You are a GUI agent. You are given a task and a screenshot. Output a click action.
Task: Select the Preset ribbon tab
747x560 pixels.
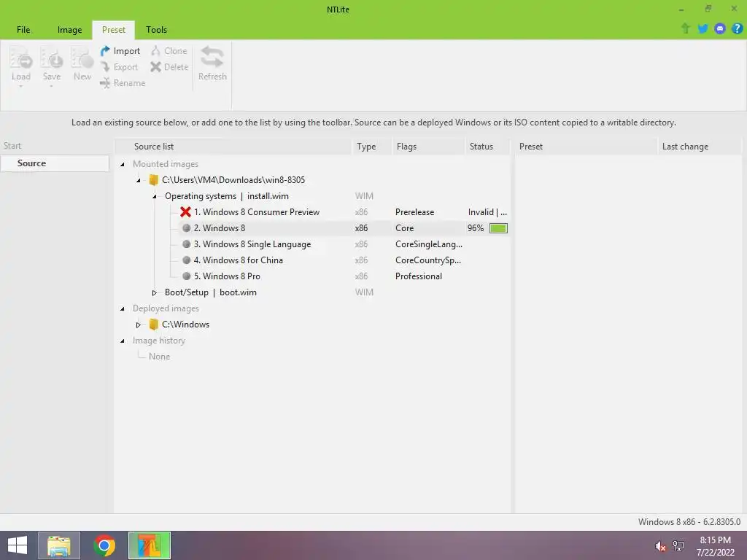[113, 29]
